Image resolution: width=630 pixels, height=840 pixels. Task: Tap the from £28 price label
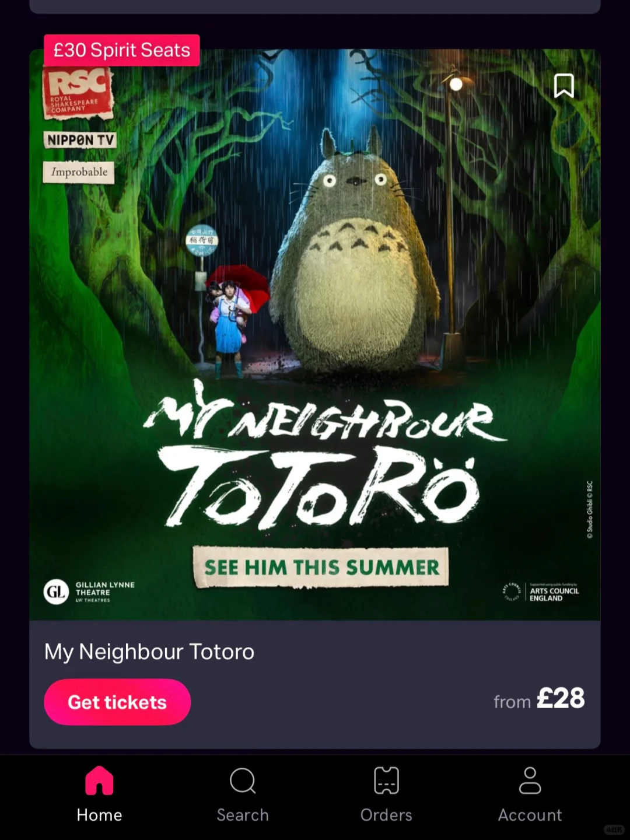click(x=539, y=699)
